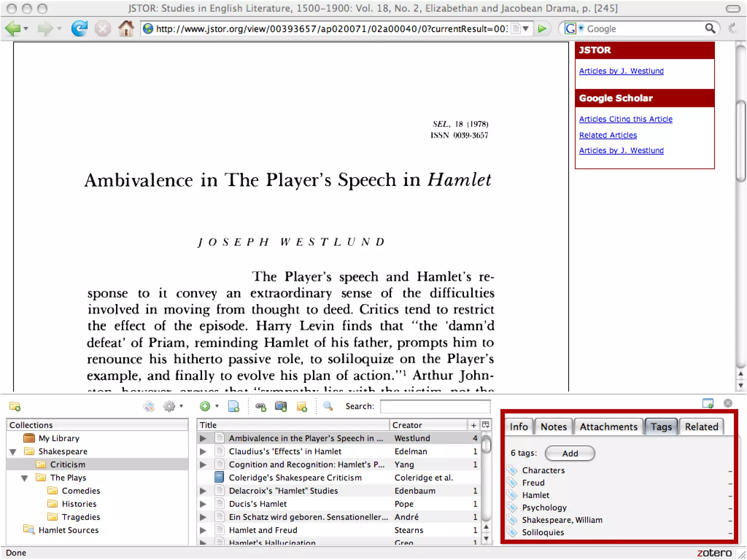Close the Zotero pane

click(x=728, y=403)
